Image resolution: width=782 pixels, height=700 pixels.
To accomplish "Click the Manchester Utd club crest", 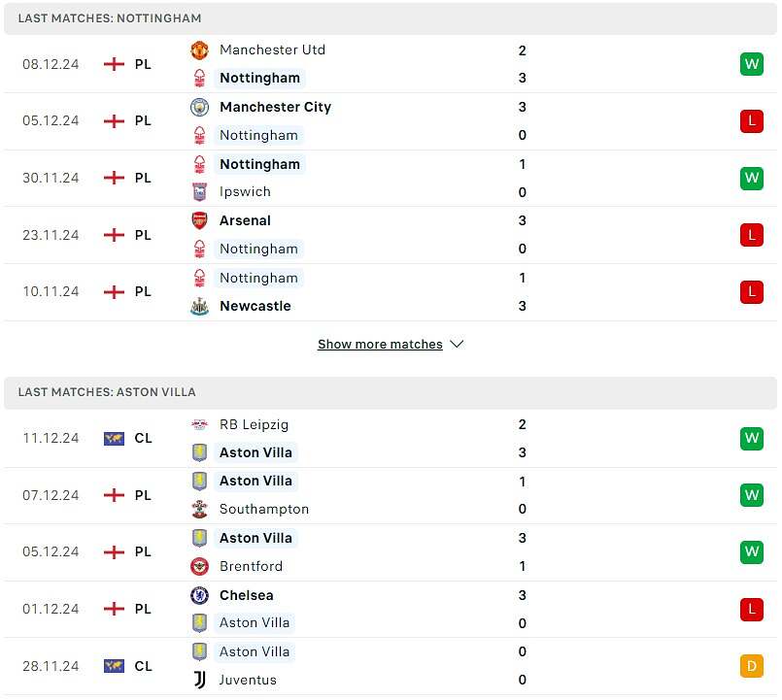I will (199, 50).
